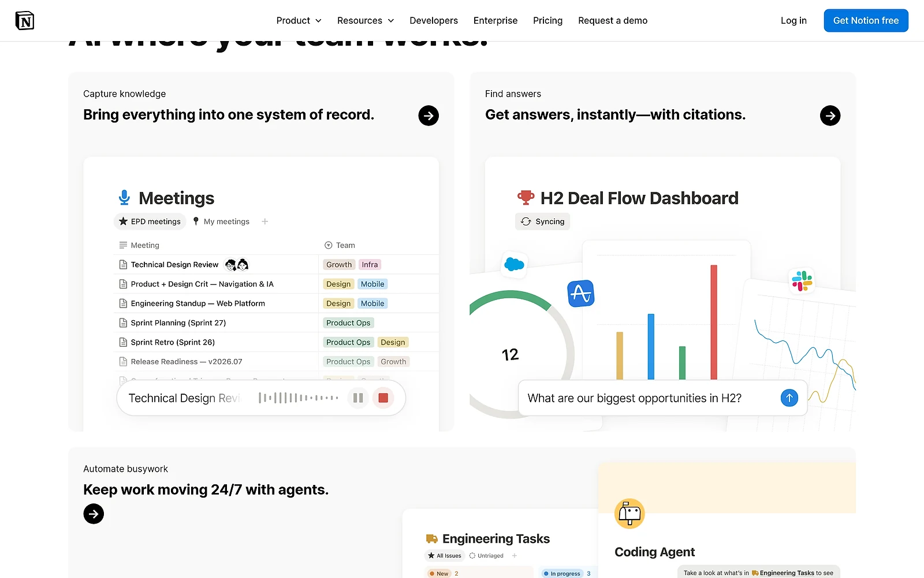Click the plus icon beside My meetings
This screenshot has height=578, width=924.
[265, 221]
